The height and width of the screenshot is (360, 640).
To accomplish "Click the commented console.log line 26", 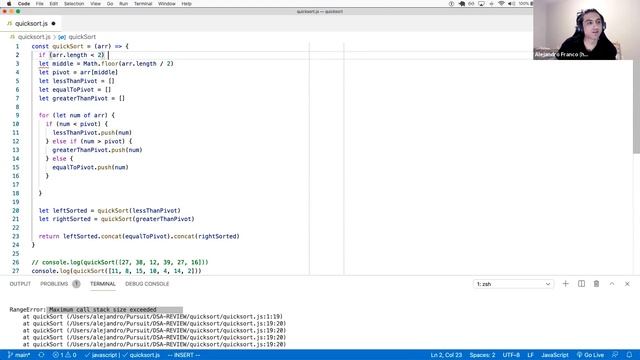I will point(120,262).
